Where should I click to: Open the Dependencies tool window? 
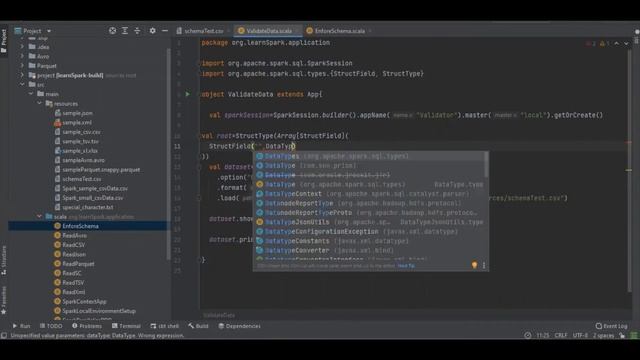[239, 326]
